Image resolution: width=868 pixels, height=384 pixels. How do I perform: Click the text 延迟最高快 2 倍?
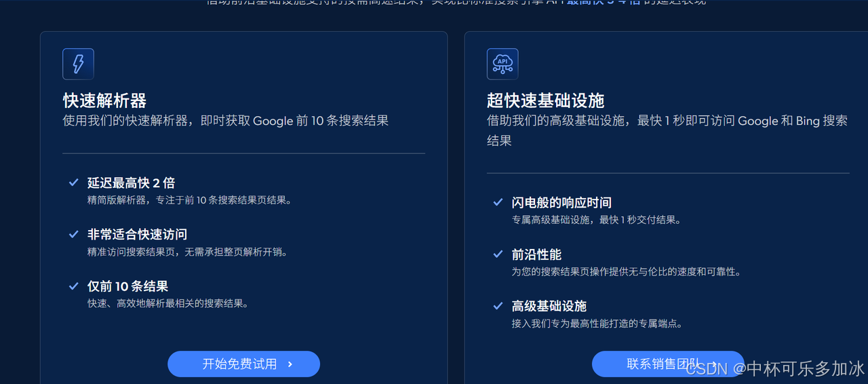(x=132, y=183)
